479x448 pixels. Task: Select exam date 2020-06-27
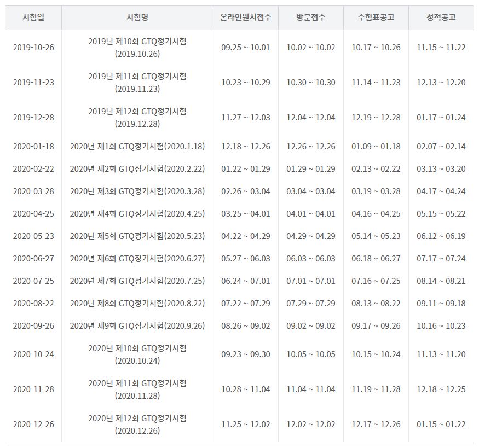pyautogui.click(x=33, y=259)
